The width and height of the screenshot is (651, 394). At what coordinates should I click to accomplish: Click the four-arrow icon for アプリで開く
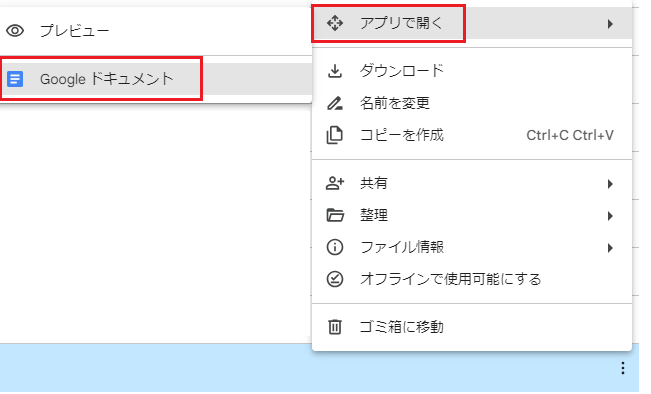(335, 23)
